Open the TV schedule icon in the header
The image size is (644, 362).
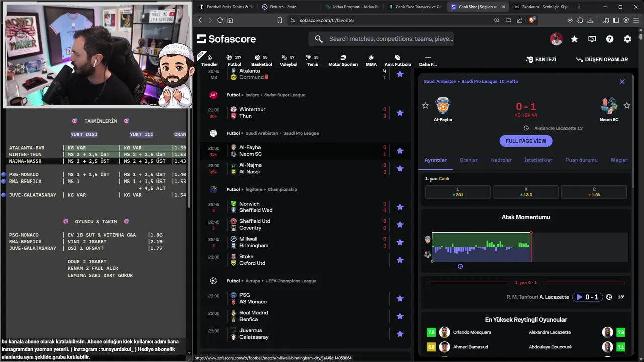592,39
